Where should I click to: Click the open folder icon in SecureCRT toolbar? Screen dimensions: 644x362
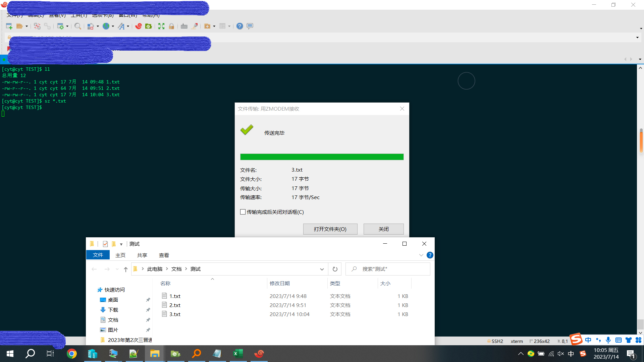[20, 26]
